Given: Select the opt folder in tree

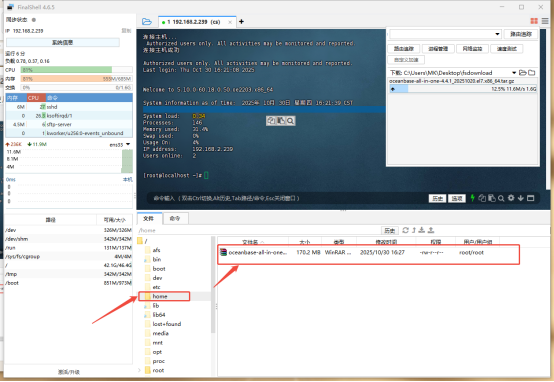Looking at the screenshot, I should pyautogui.click(x=157, y=352).
